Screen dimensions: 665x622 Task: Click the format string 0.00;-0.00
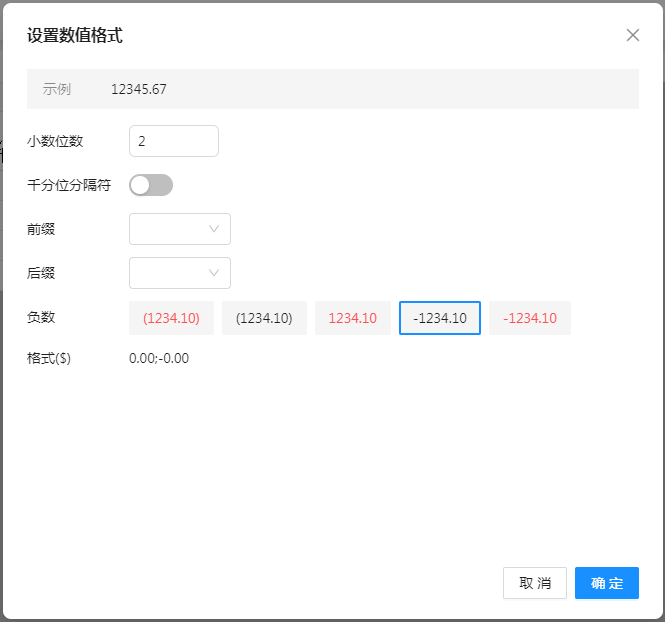pyautogui.click(x=159, y=358)
